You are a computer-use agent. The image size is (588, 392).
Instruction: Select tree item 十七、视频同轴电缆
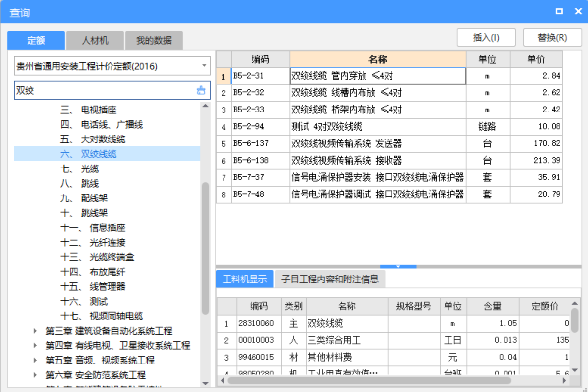click(102, 316)
